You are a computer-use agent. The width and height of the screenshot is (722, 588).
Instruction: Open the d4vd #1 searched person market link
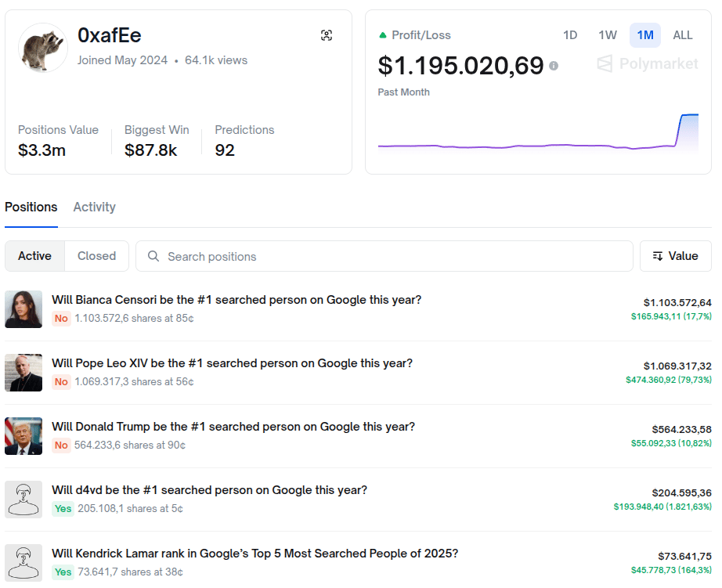pos(209,490)
